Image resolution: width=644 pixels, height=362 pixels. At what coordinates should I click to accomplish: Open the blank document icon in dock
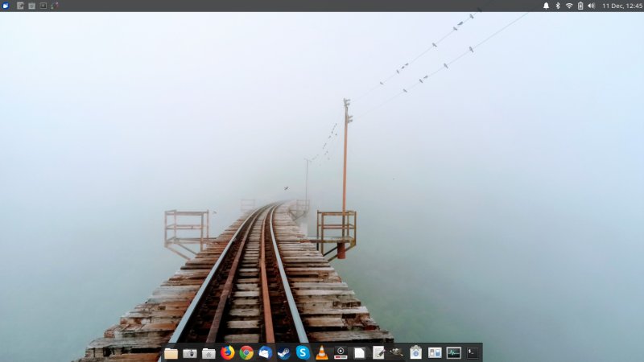point(359,352)
